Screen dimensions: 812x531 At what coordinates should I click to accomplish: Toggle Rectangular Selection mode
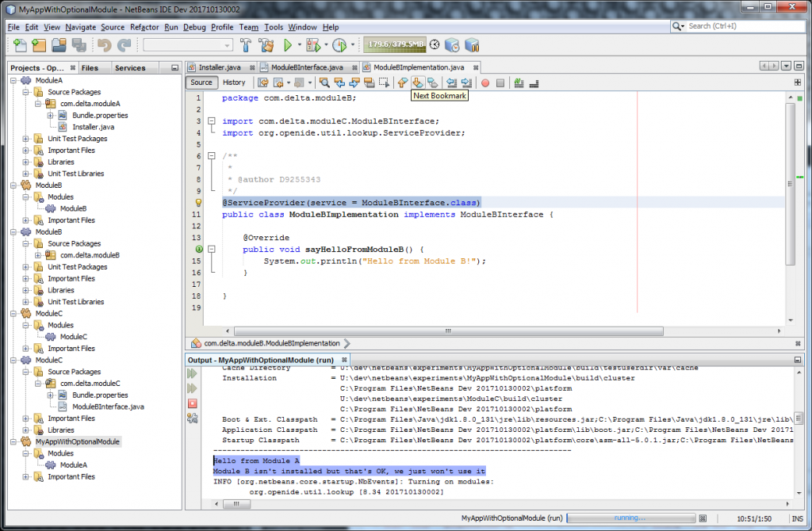(385, 82)
